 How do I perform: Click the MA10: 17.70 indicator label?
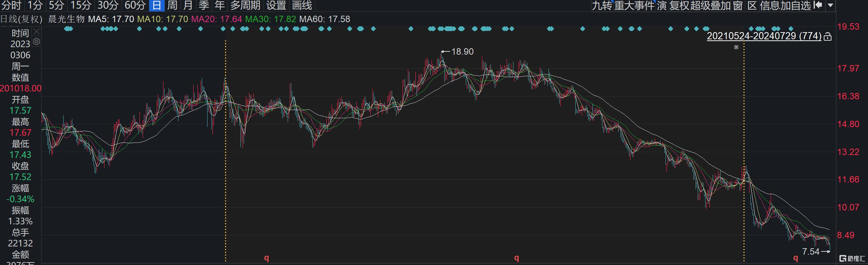tap(163, 19)
